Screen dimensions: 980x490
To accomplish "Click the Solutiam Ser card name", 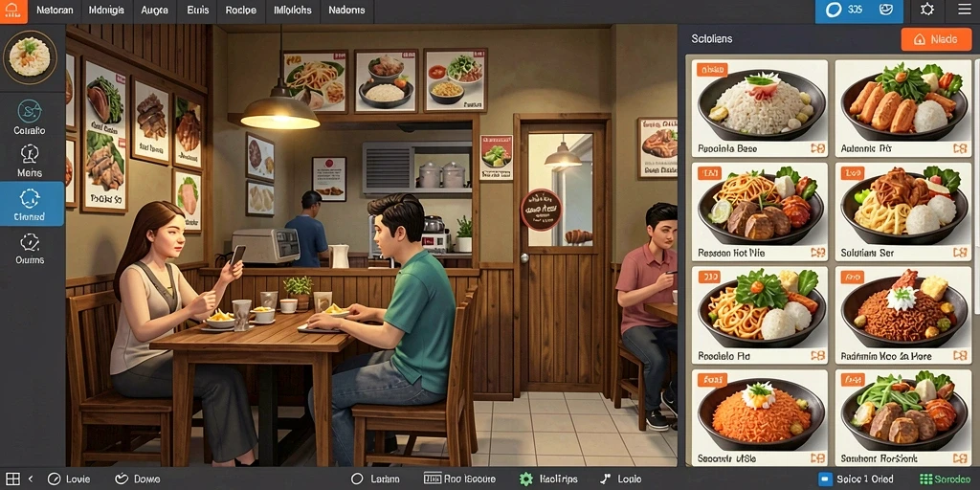I will [x=868, y=253].
